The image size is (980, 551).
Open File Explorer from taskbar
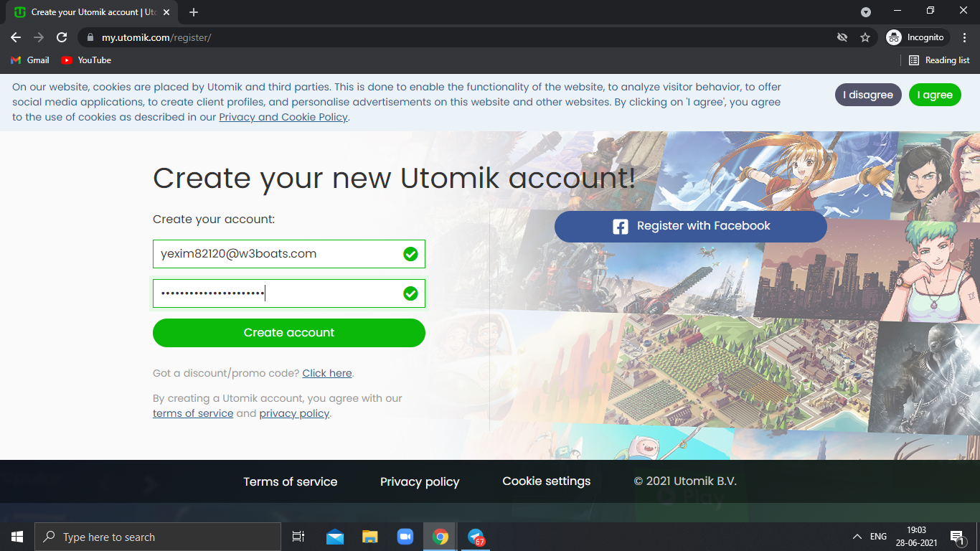pyautogui.click(x=370, y=537)
